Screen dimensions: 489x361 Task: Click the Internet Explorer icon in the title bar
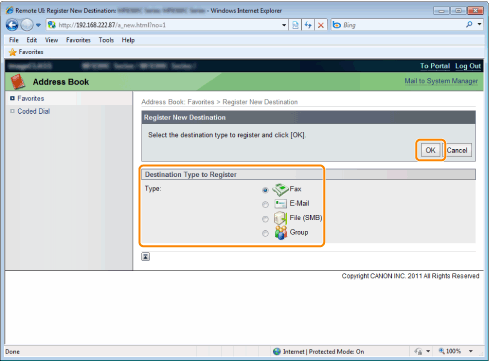click(x=10, y=10)
